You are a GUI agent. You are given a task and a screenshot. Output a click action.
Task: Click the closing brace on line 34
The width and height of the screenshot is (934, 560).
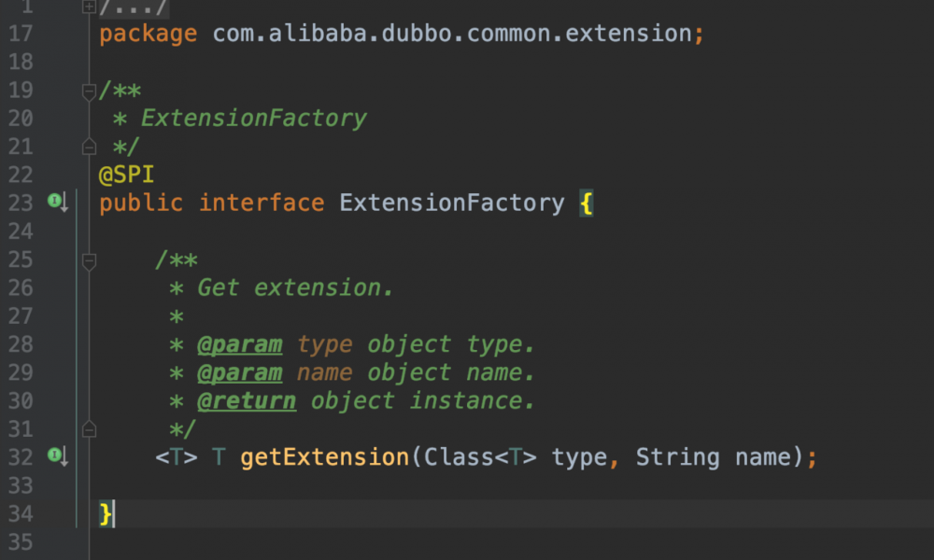pyautogui.click(x=106, y=513)
